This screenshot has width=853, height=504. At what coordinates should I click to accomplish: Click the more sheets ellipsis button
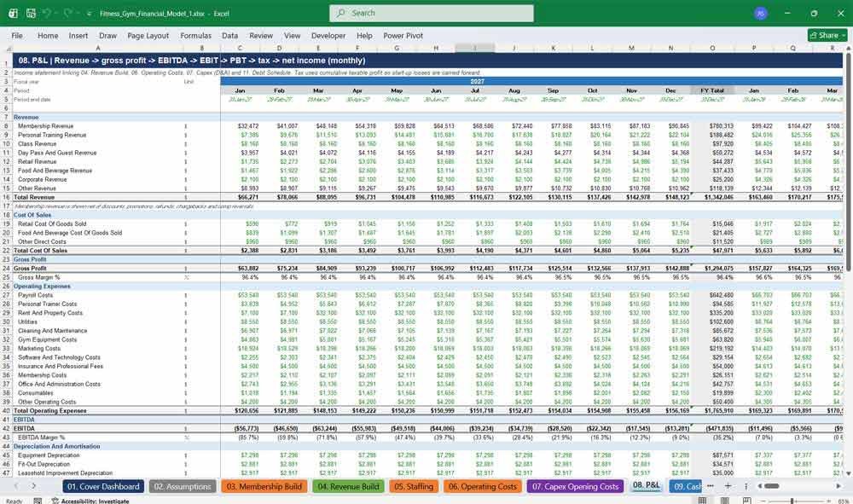coord(710,486)
